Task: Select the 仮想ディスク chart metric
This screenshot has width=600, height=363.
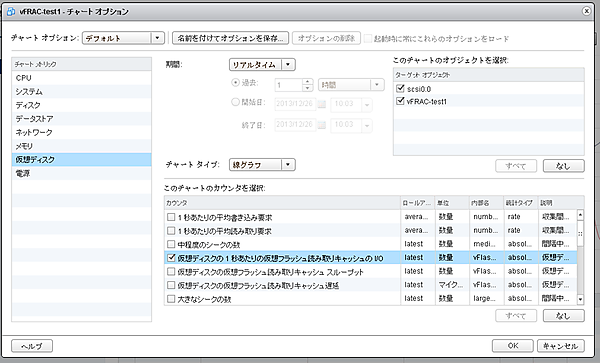Action: pyautogui.click(x=82, y=160)
